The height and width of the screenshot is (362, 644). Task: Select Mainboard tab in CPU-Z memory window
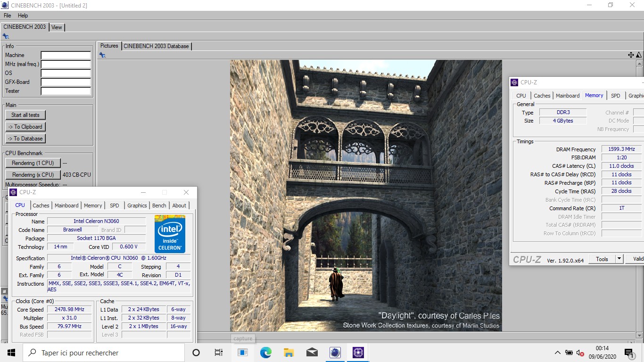[568, 96]
